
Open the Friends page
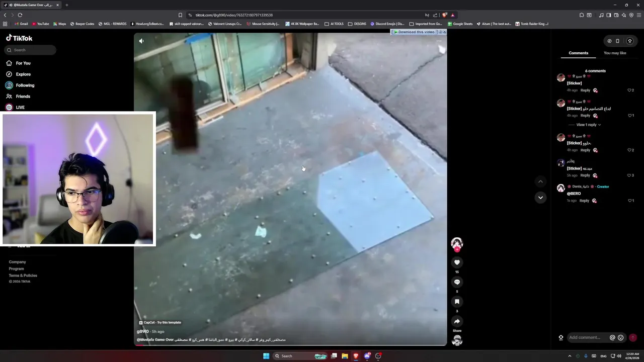tap(18, 96)
